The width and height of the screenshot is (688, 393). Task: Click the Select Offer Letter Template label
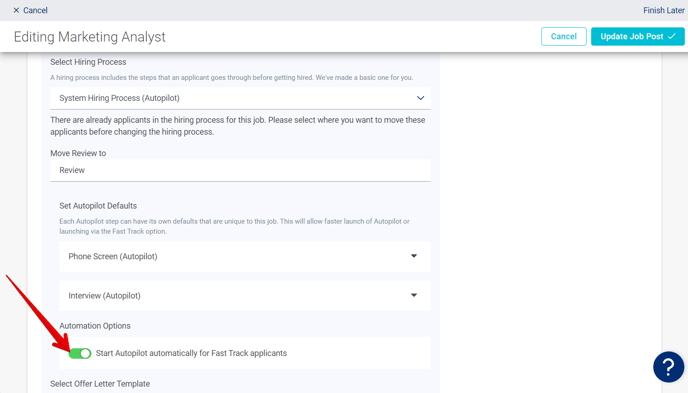100,384
